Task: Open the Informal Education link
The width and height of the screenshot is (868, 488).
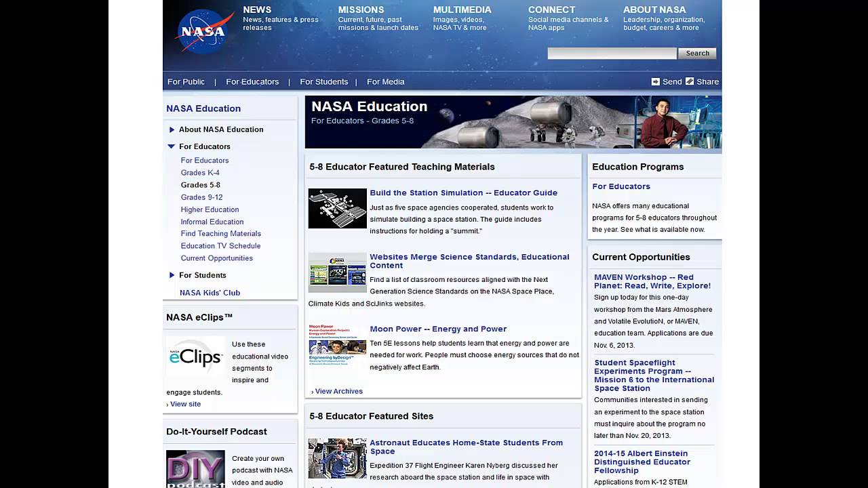Action: tap(212, 222)
